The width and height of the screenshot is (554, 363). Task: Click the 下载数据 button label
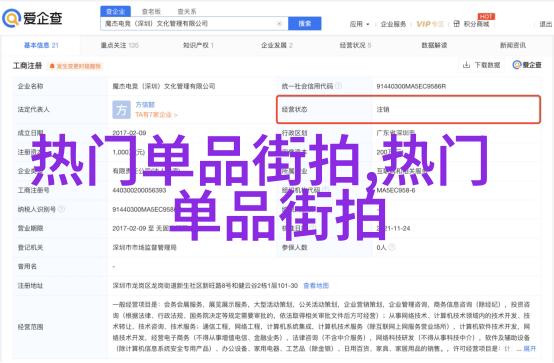487,65
